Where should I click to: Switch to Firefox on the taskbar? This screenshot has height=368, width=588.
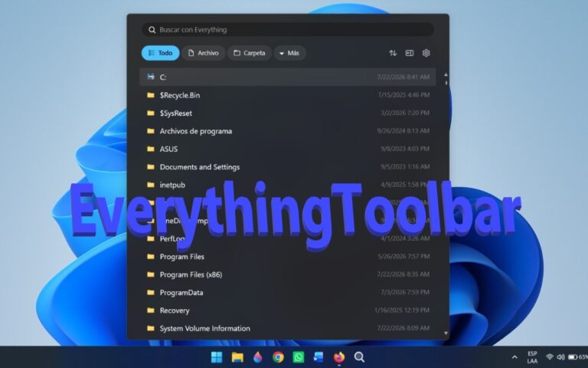pyautogui.click(x=339, y=357)
